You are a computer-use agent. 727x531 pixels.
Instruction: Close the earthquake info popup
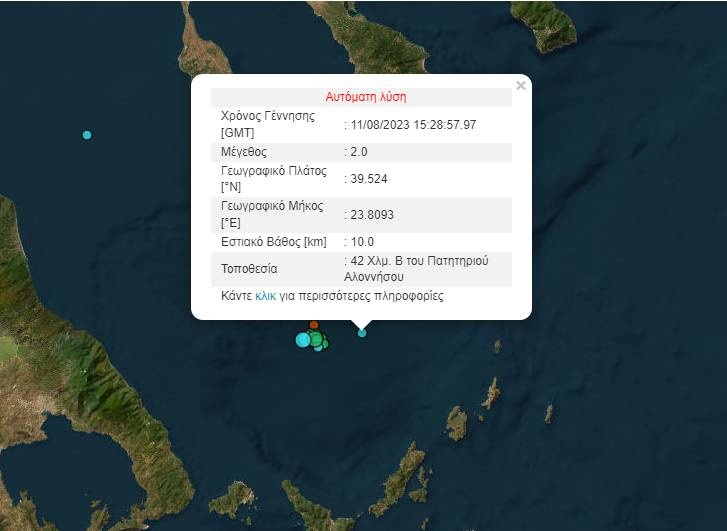pos(520,86)
